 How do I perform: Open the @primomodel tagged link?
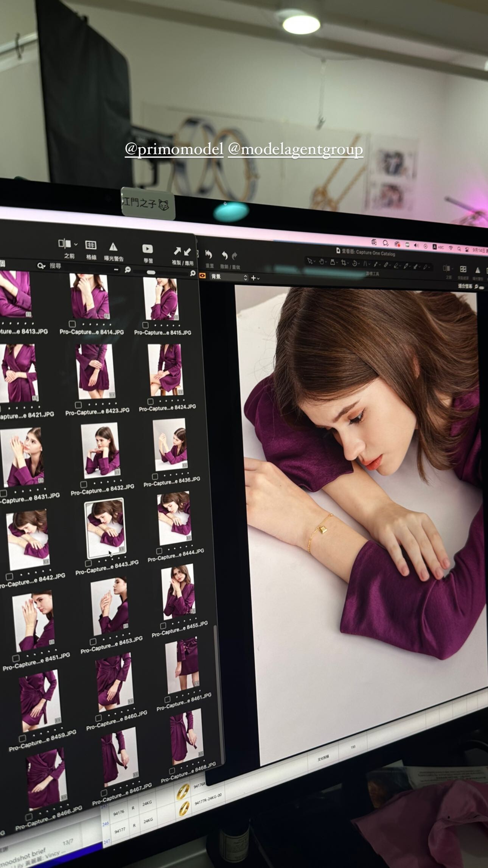[174, 150]
